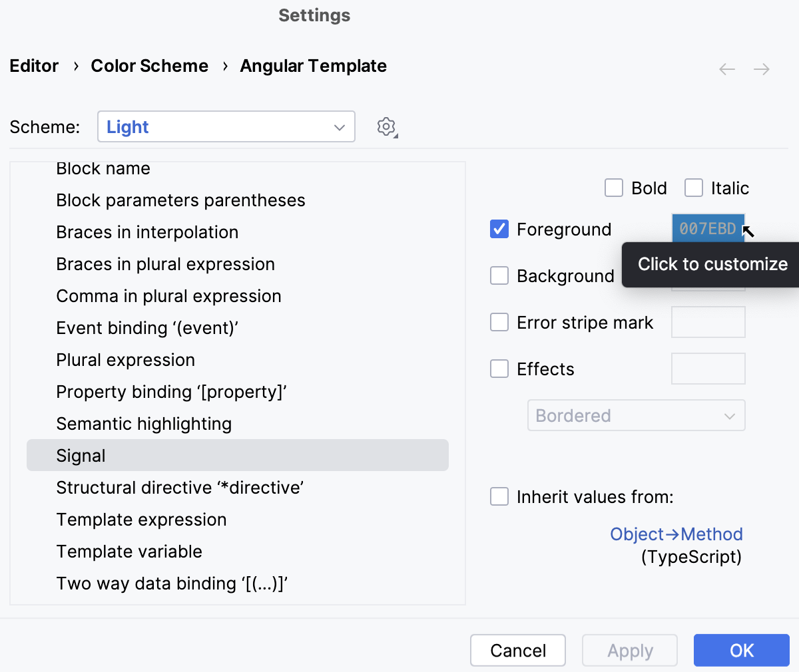
Task: Enable the Italic checkbox
Action: point(693,188)
